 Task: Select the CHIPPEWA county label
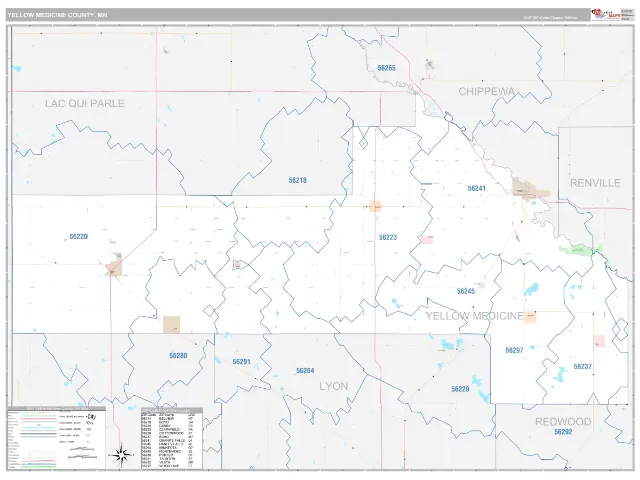click(487, 91)
